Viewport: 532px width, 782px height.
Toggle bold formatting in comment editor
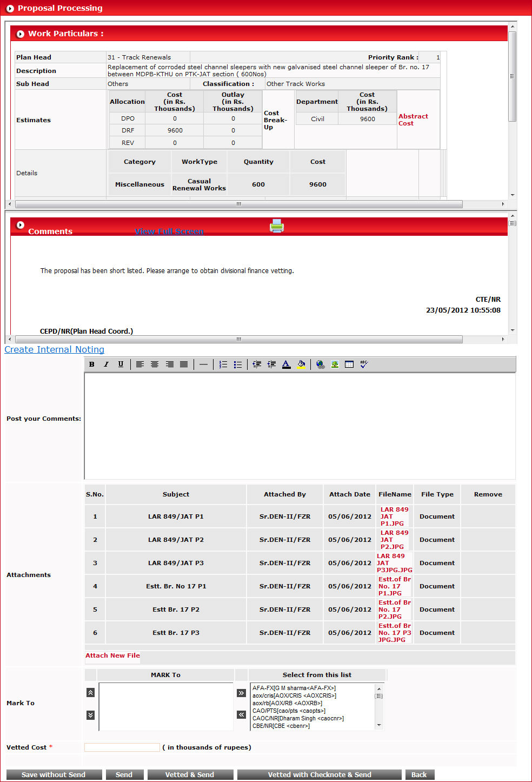pyautogui.click(x=92, y=365)
